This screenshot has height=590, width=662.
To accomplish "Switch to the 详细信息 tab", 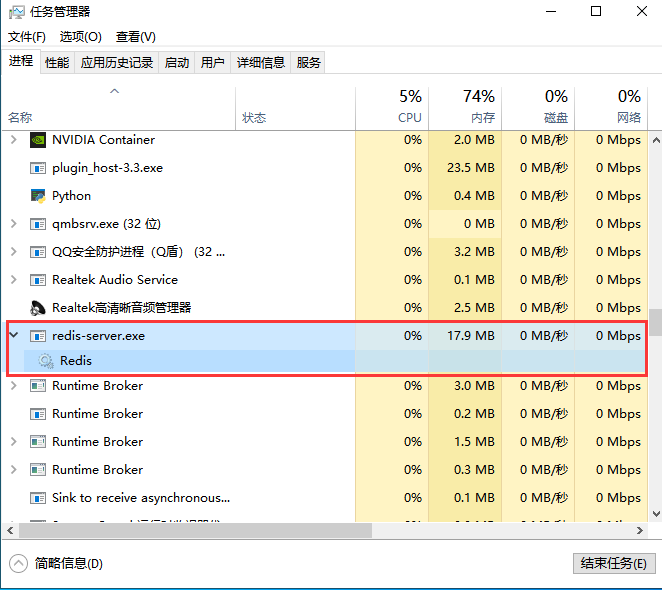I will (260, 62).
